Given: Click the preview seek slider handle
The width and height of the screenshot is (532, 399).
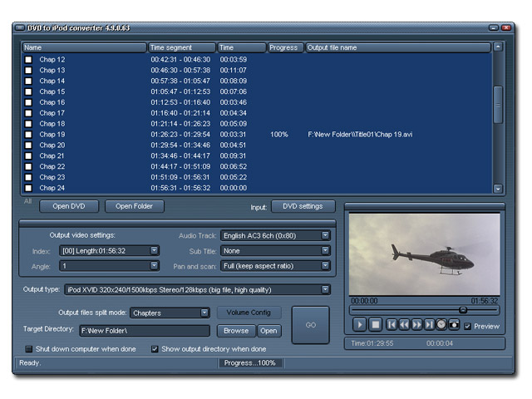Looking at the screenshot, I should click(x=463, y=310).
